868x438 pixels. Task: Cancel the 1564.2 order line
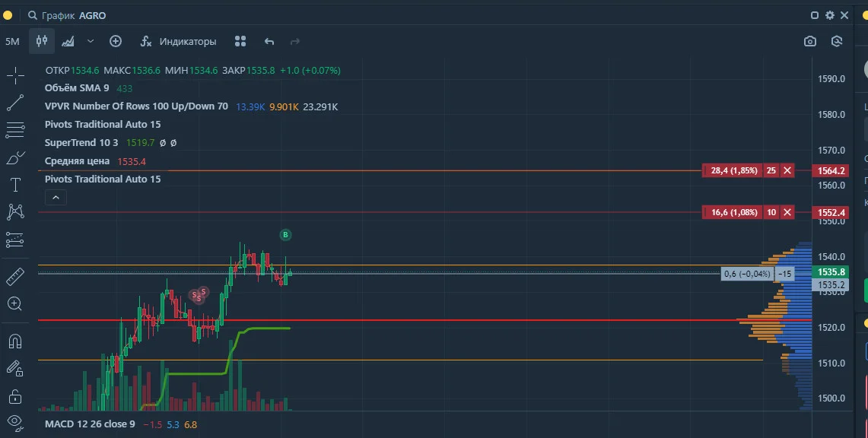click(x=787, y=170)
